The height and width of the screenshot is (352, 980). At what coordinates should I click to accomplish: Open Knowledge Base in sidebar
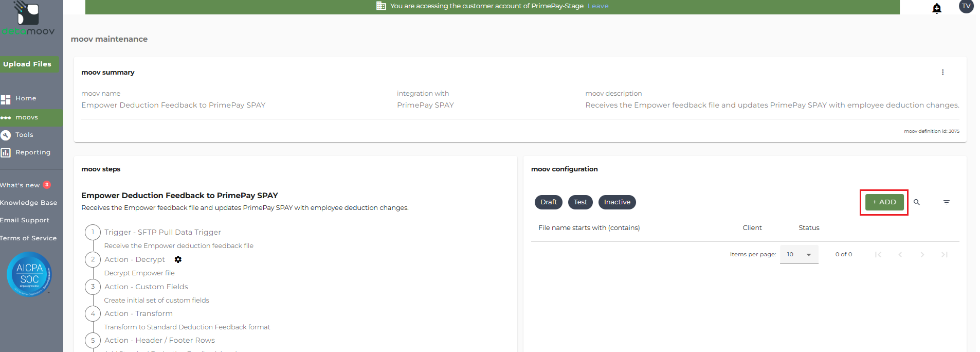(29, 203)
